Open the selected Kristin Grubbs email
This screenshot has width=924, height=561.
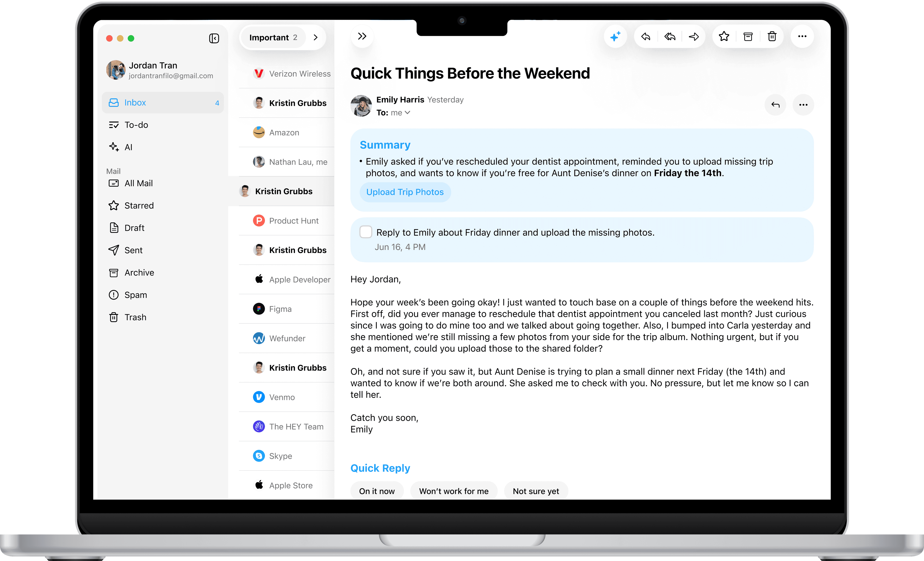pos(281,191)
